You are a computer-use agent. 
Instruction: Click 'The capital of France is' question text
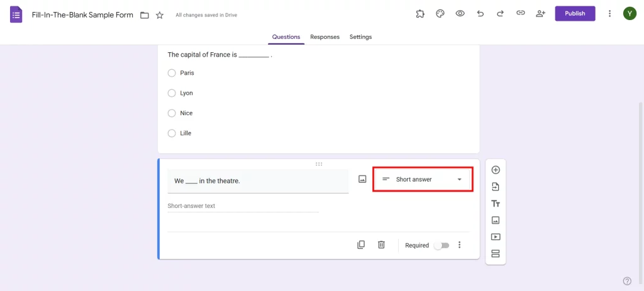pyautogui.click(x=219, y=55)
